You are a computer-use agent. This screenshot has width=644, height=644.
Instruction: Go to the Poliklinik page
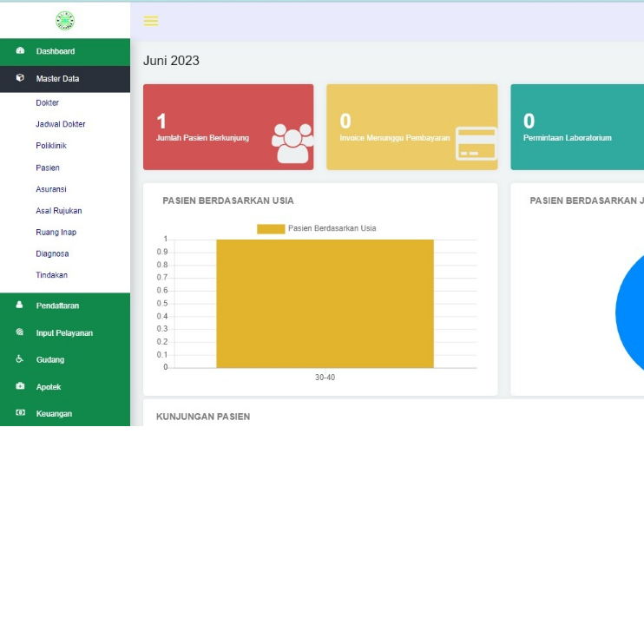[51, 146]
